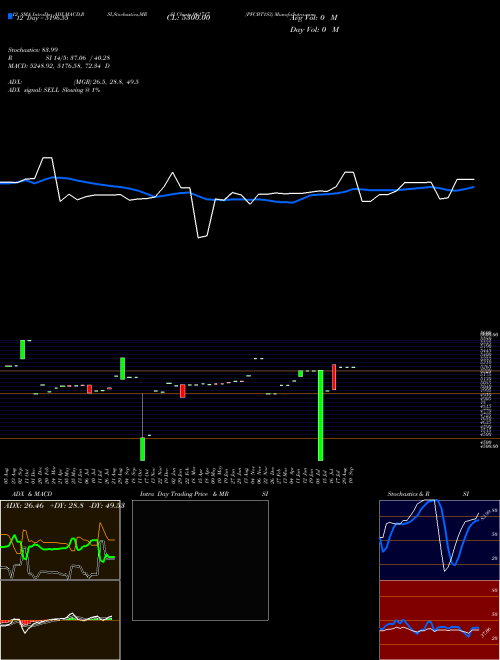Click the large red candlestick near chart end
This screenshot has width=500, height=660.
pos(334,377)
